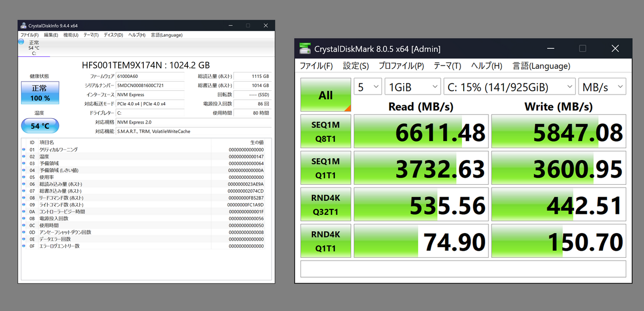Click the status dot of row 05 使用率
Viewport: 644px width, 311px height.
click(x=23, y=177)
